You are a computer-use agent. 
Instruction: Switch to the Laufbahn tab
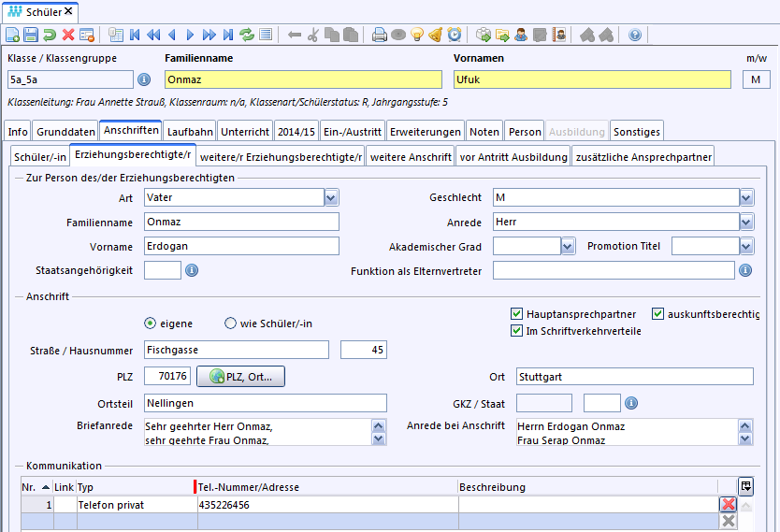click(190, 132)
